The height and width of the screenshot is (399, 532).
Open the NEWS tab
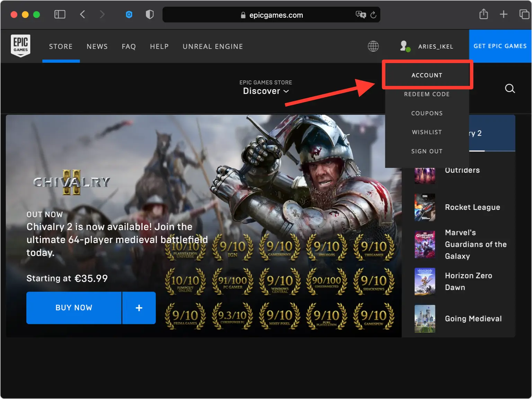(97, 46)
